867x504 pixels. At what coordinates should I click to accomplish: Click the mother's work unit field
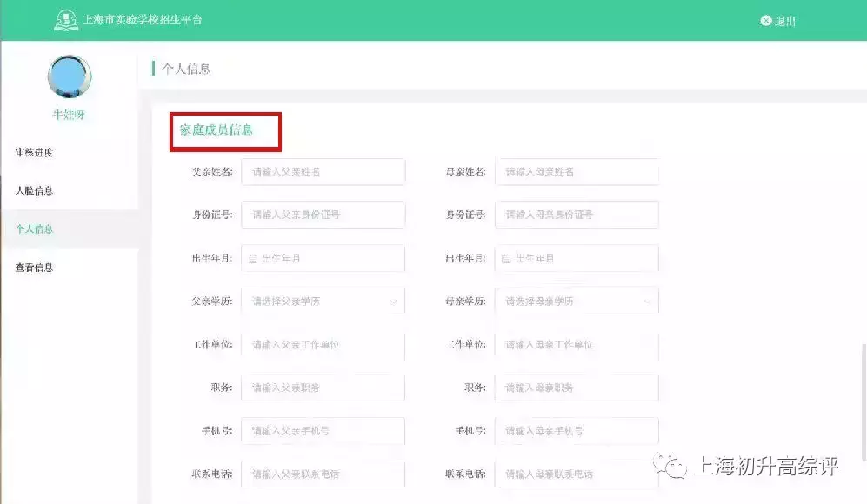pyautogui.click(x=577, y=345)
